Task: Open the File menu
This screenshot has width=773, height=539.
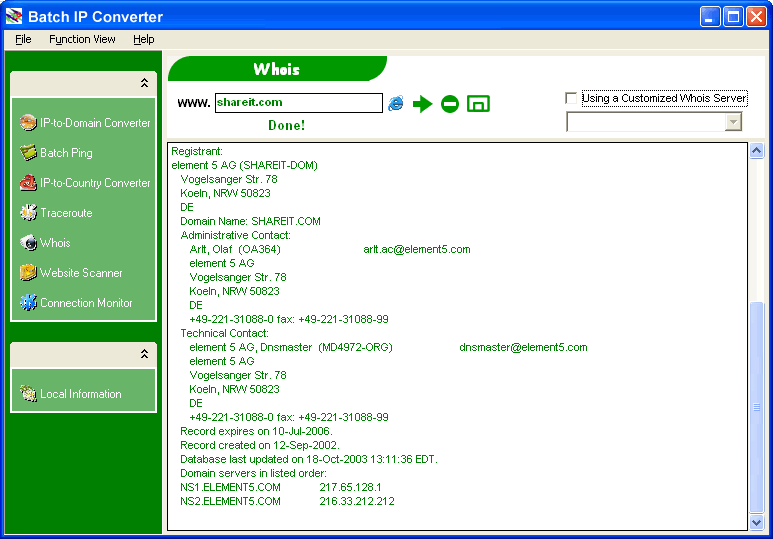Action: [x=23, y=39]
